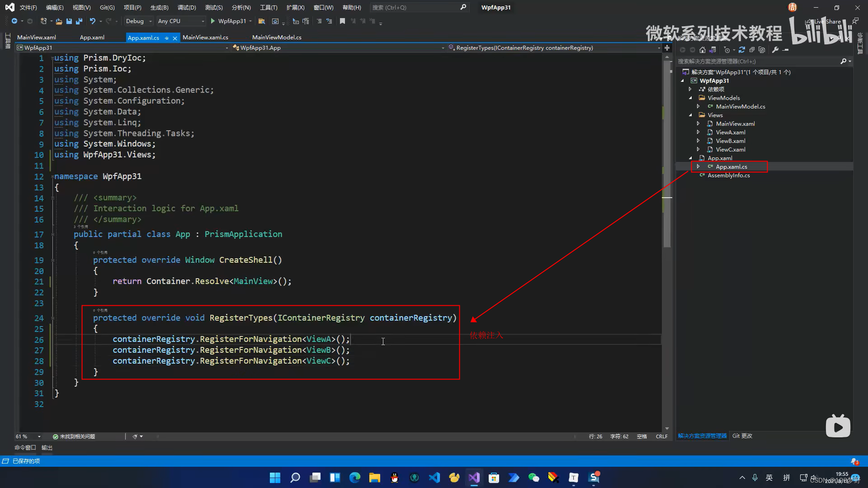Open WeChat from the taskbar
Screen dimensions: 868x488
533,478
